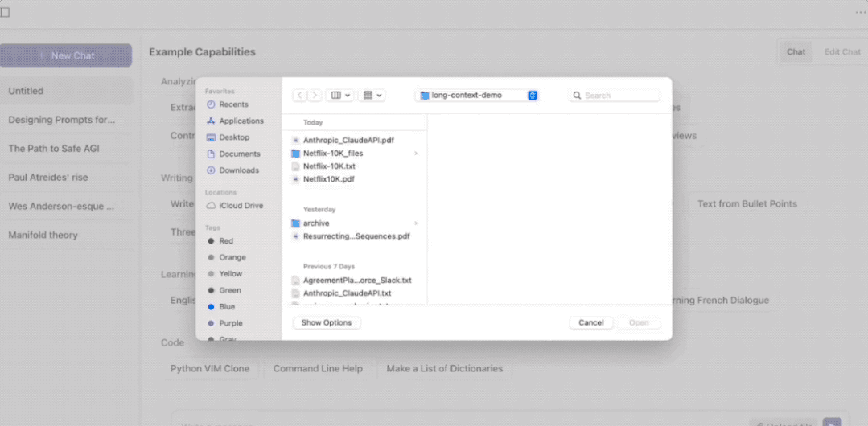Click the Recents clock icon

[x=211, y=104]
